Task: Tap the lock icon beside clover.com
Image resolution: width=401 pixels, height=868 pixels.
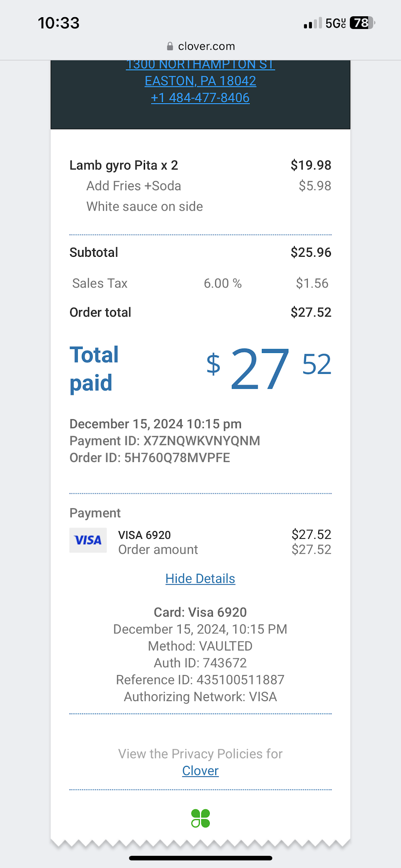Action: 170,46
